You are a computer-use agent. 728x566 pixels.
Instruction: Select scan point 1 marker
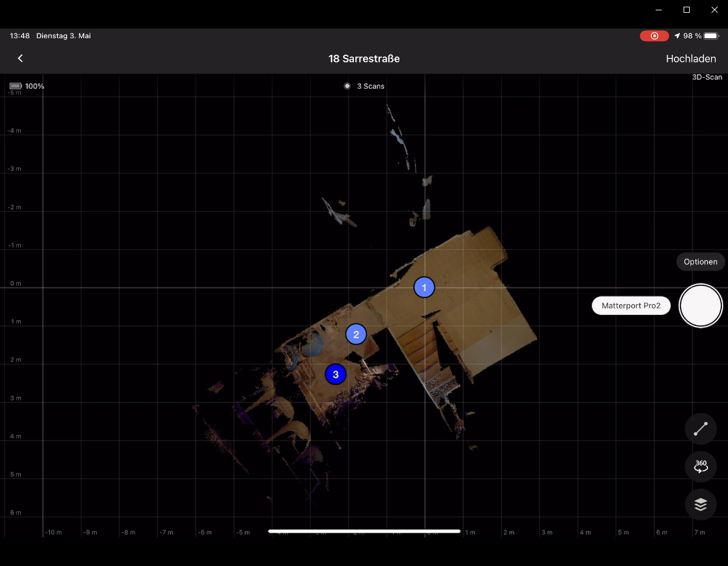pyautogui.click(x=424, y=288)
